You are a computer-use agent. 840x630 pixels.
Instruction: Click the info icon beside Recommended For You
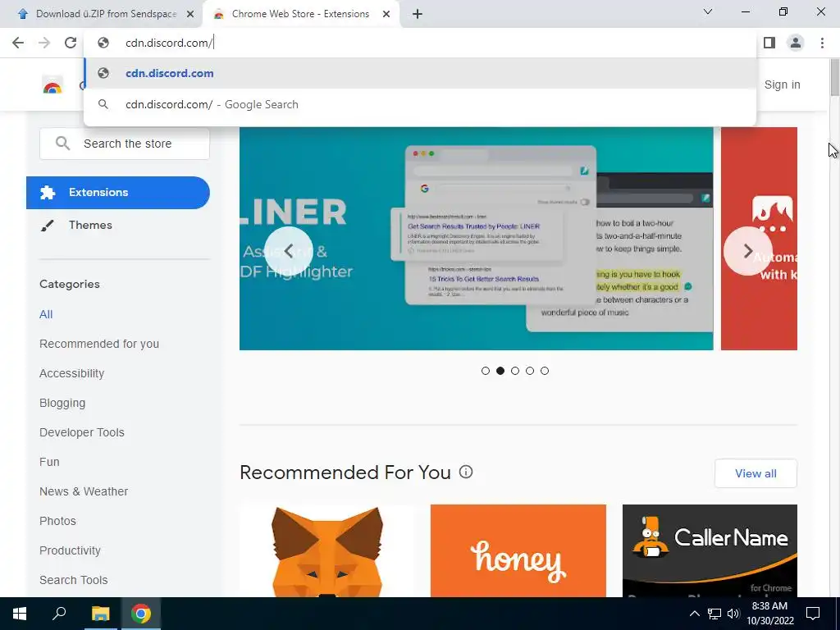466,472
